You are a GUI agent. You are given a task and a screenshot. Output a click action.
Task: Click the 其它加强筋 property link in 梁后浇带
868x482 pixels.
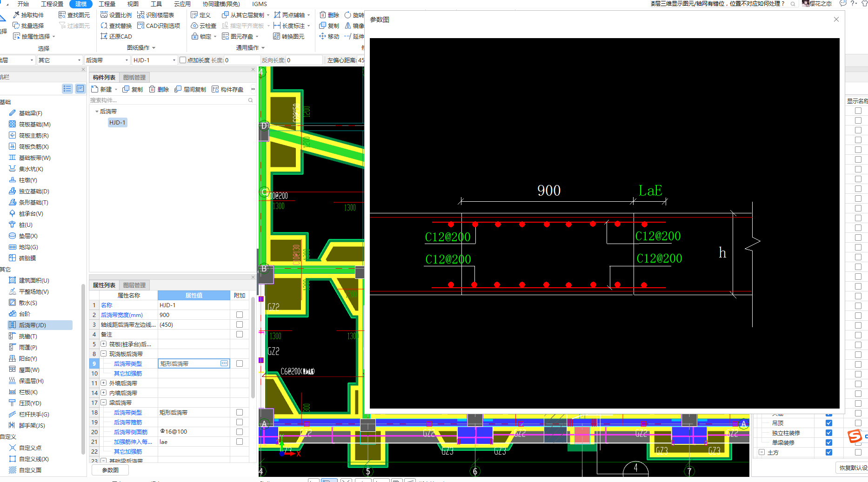click(x=128, y=451)
